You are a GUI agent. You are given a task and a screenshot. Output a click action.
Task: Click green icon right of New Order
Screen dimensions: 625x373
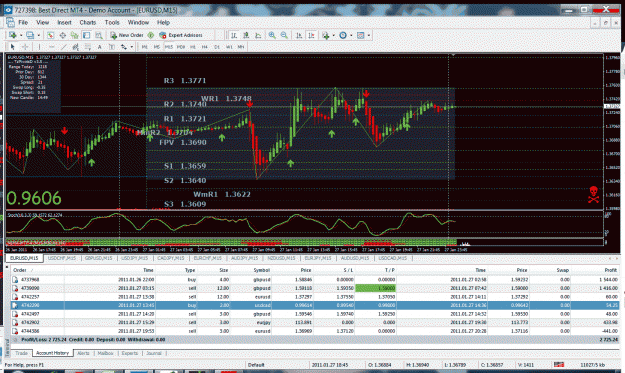tap(151, 35)
